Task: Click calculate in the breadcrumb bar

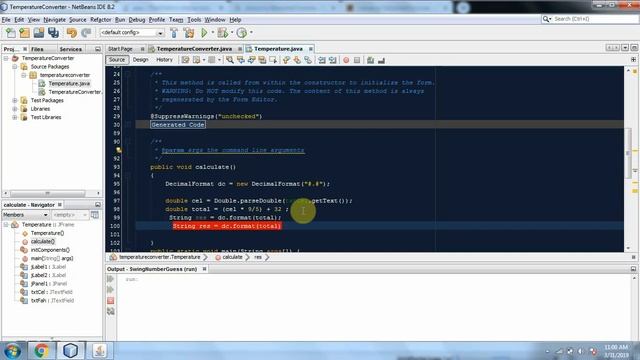Action: pyautogui.click(x=232, y=257)
